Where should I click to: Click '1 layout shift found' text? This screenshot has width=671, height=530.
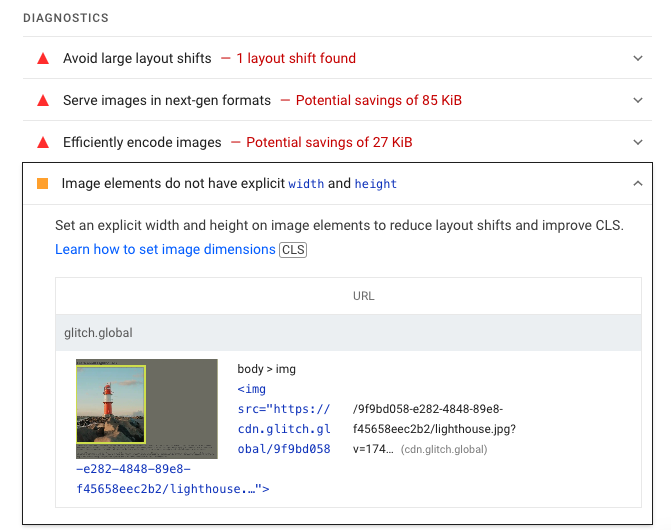pyautogui.click(x=296, y=58)
